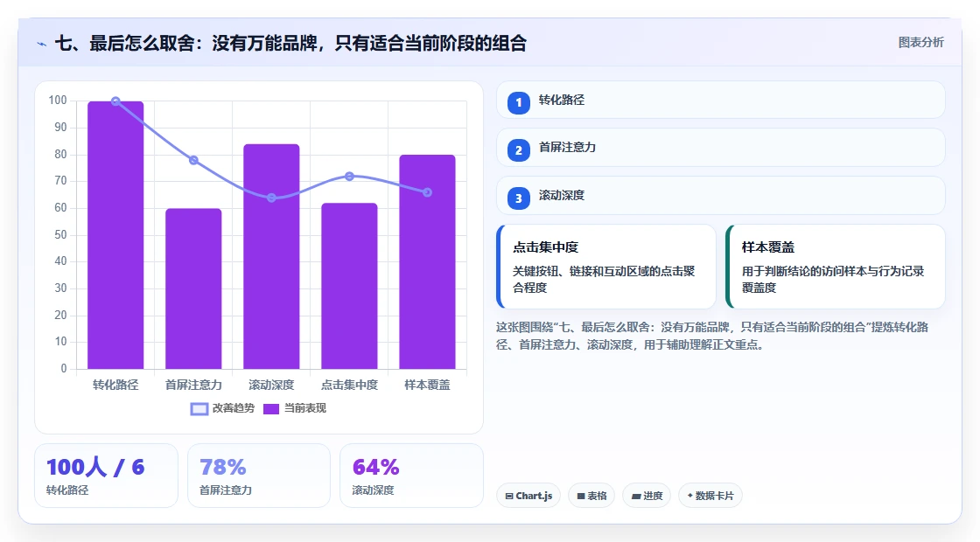The width and height of the screenshot is (980, 542).
Task: Open the 点击集中度 card
Action: click(x=606, y=267)
